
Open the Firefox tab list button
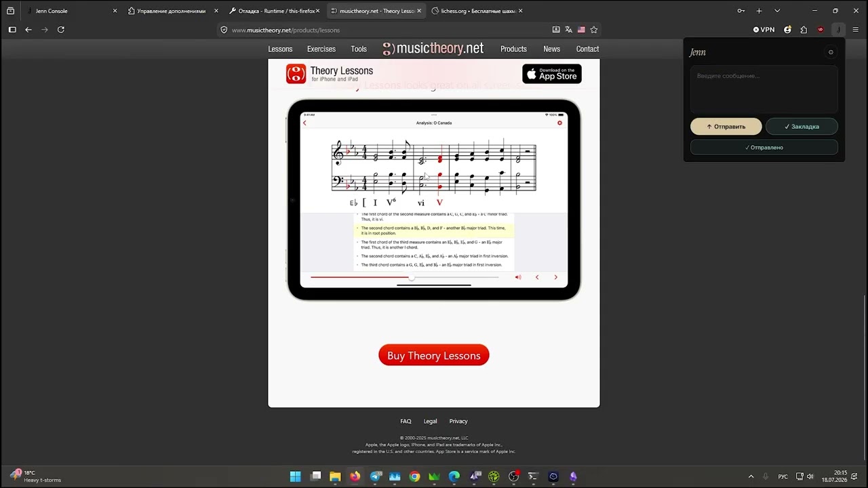click(x=10, y=11)
